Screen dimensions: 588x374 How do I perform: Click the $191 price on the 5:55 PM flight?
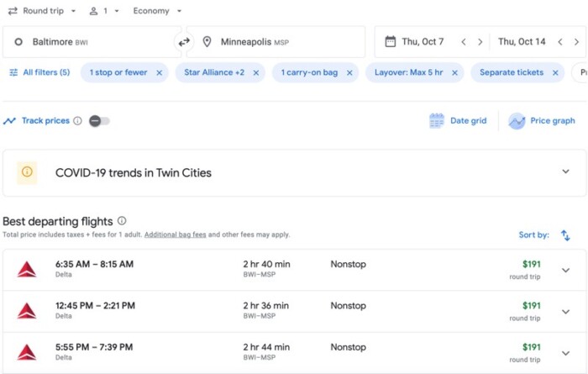coord(532,347)
